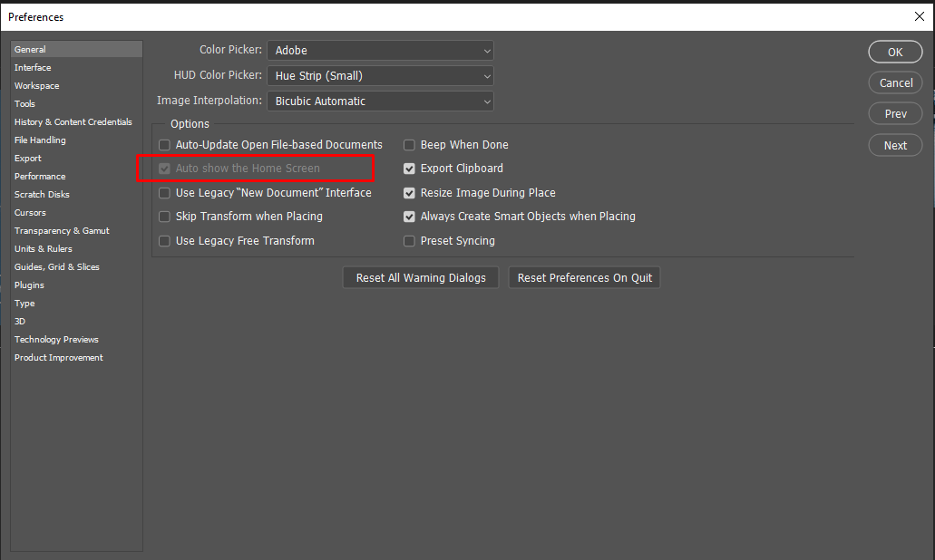Confirm preferences with the OK button
The width and height of the screenshot is (935, 560).
(894, 52)
